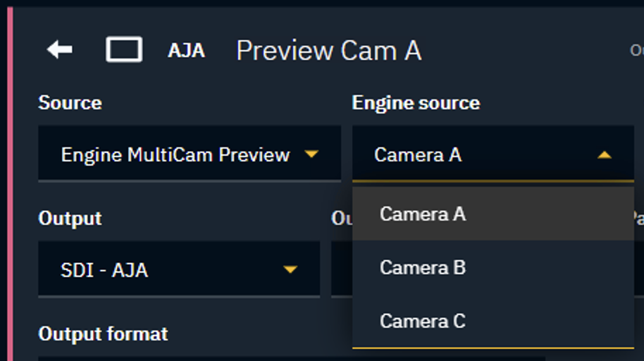Click the yellow arrow in the Source dropdown

[x=311, y=154]
